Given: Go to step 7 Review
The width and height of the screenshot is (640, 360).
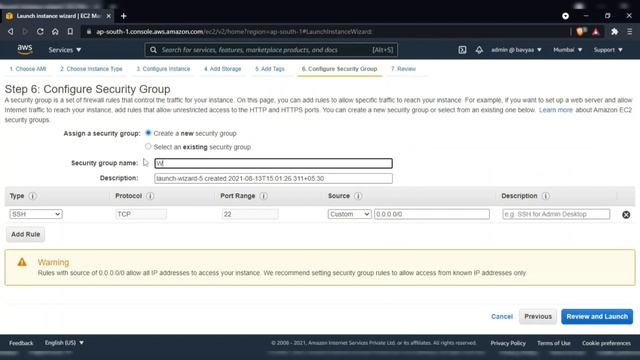Looking at the screenshot, I should pyautogui.click(x=403, y=69).
